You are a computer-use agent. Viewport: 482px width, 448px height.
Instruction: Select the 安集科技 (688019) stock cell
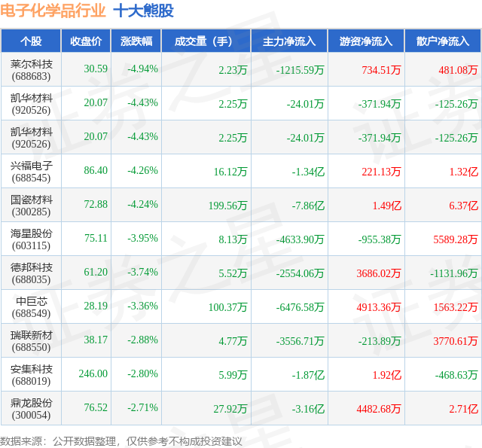tap(31, 374)
